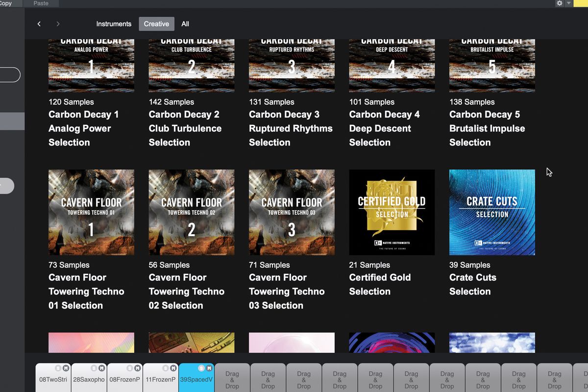Click an empty Drag & Drop sample slot
This screenshot has height=392, width=588.
[x=232, y=377]
